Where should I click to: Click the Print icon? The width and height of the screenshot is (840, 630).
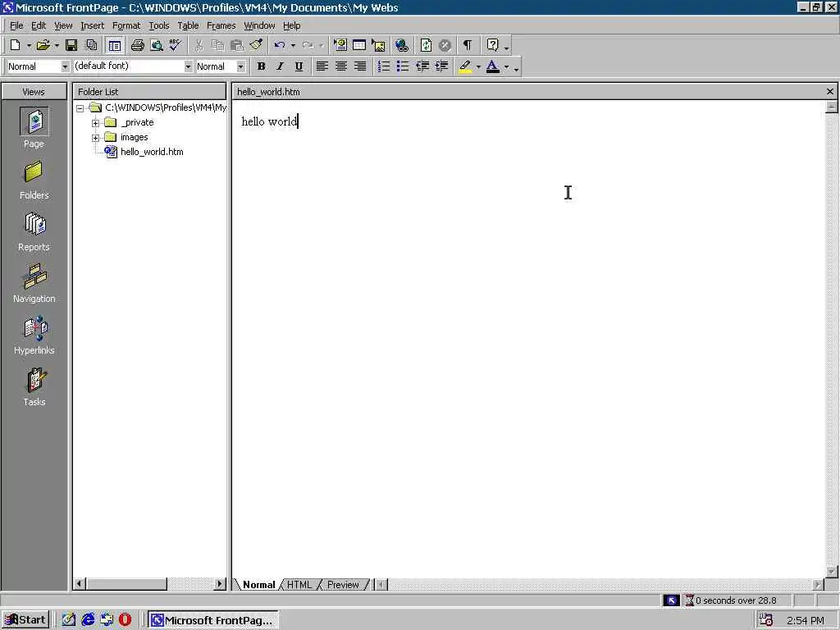click(138, 46)
